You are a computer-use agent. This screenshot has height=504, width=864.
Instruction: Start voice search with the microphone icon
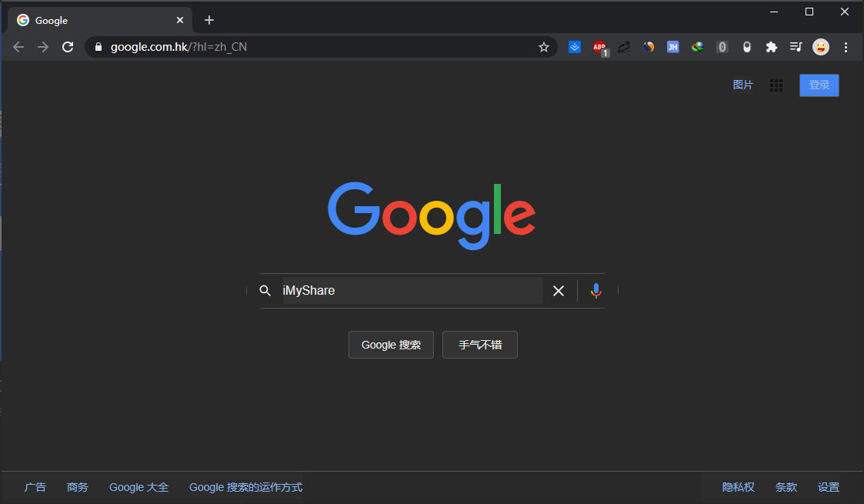point(595,291)
